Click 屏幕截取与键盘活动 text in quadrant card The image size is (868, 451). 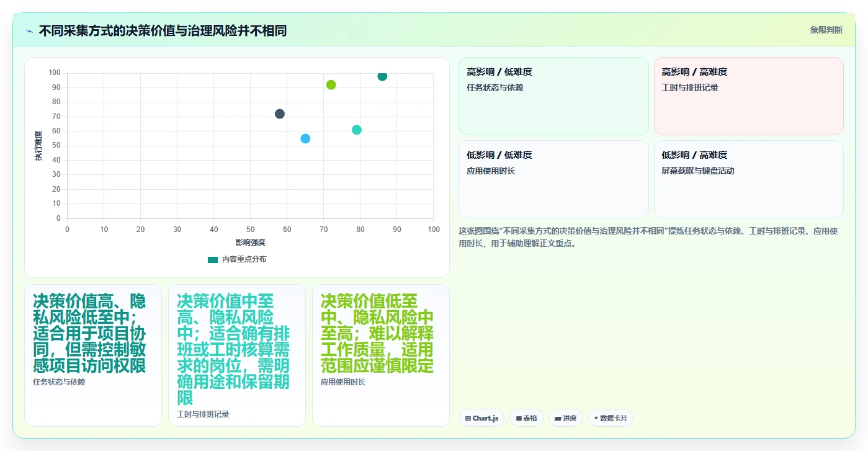(698, 171)
